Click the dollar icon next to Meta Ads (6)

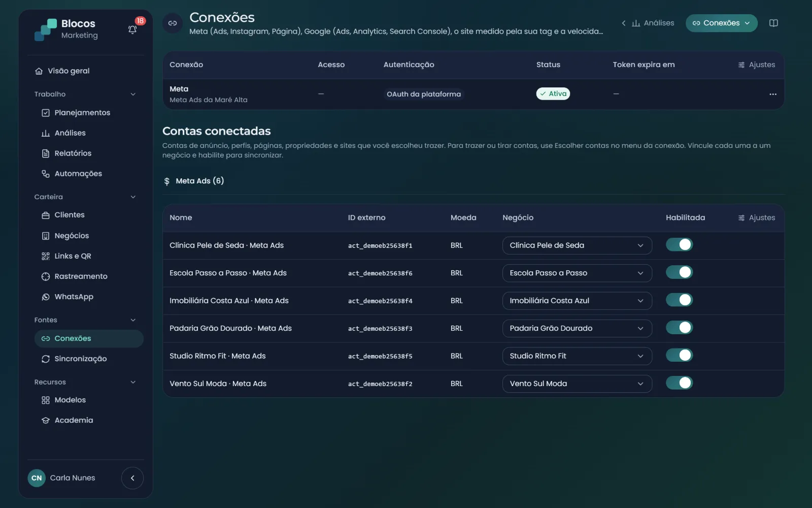click(x=167, y=181)
